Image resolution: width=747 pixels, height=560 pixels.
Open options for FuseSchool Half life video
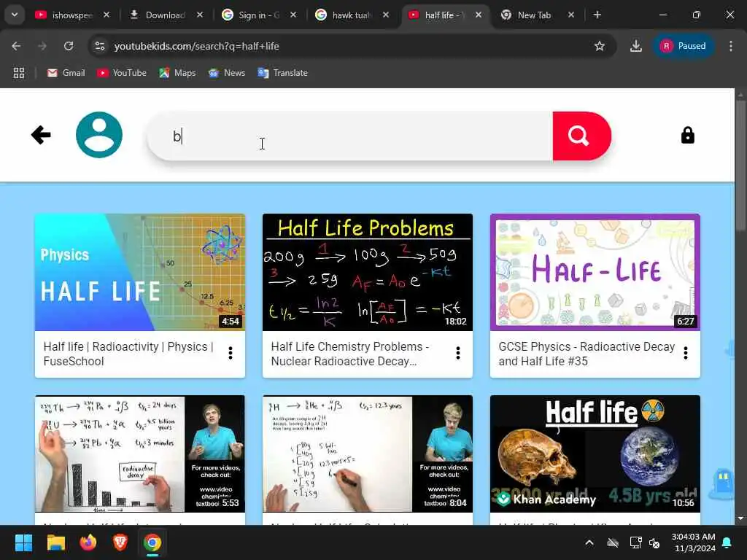point(231,353)
